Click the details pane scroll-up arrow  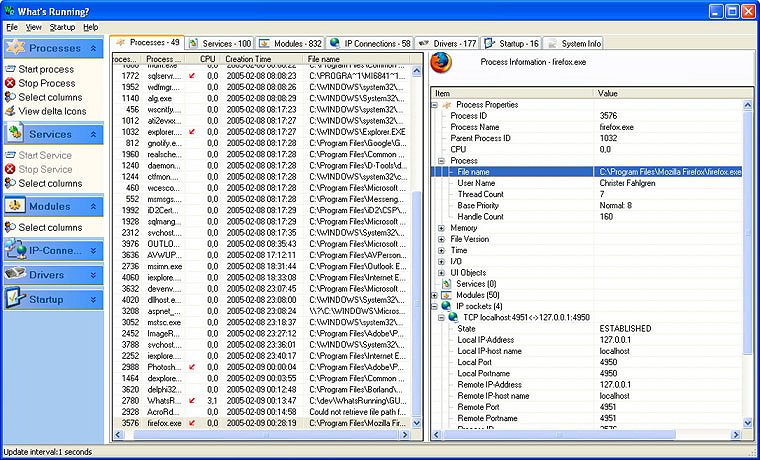[747, 105]
